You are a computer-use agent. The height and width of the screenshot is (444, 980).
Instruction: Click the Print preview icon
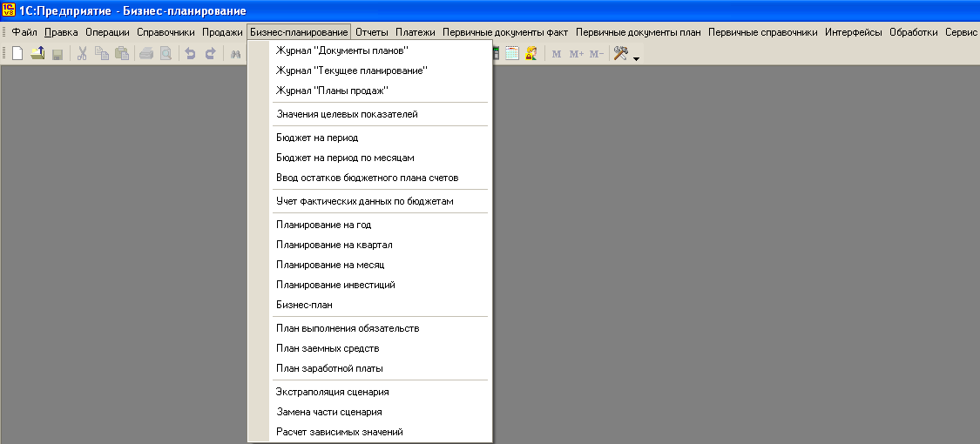coord(166,54)
